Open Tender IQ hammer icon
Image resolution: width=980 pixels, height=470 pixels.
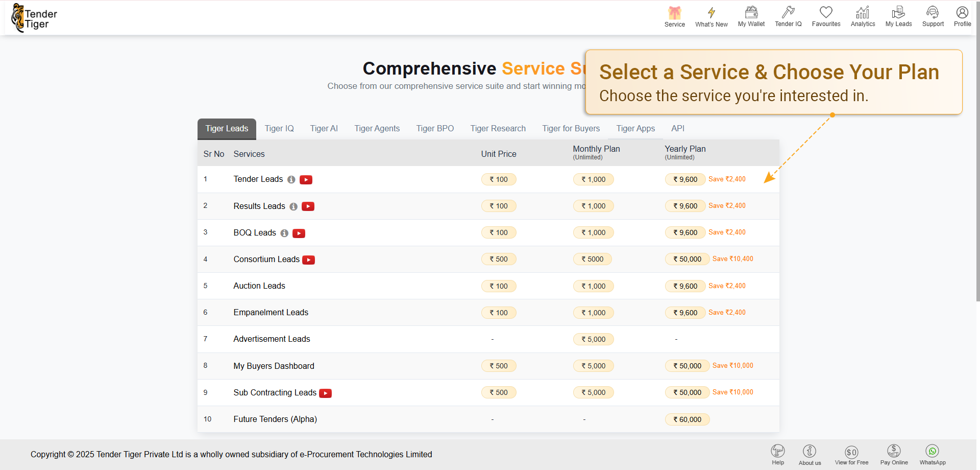[x=788, y=13]
